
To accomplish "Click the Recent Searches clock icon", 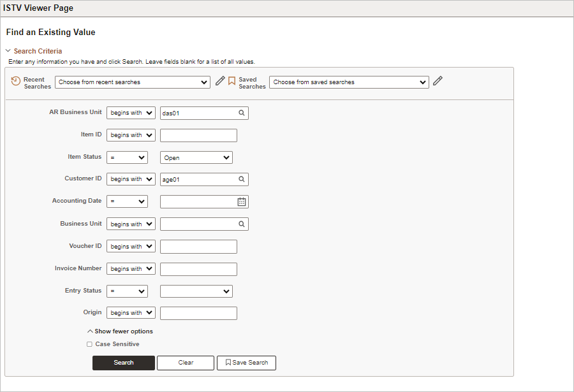I will click(x=15, y=81).
